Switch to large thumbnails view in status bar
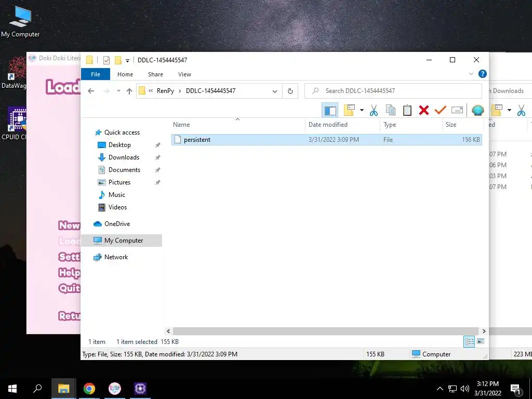The height and width of the screenshot is (399, 532). [481, 342]
